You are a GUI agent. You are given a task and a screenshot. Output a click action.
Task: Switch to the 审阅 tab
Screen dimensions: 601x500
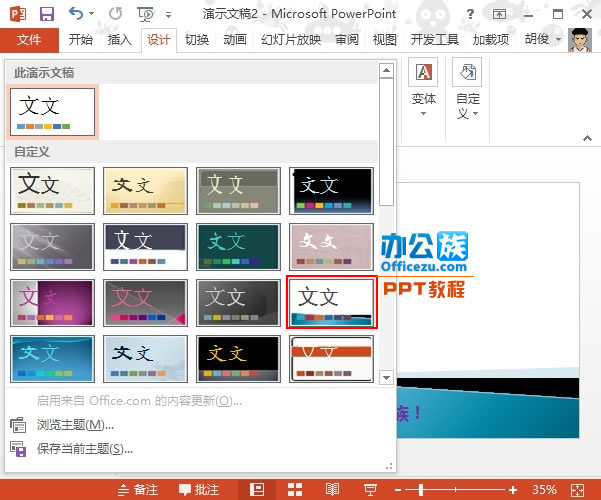347,39
